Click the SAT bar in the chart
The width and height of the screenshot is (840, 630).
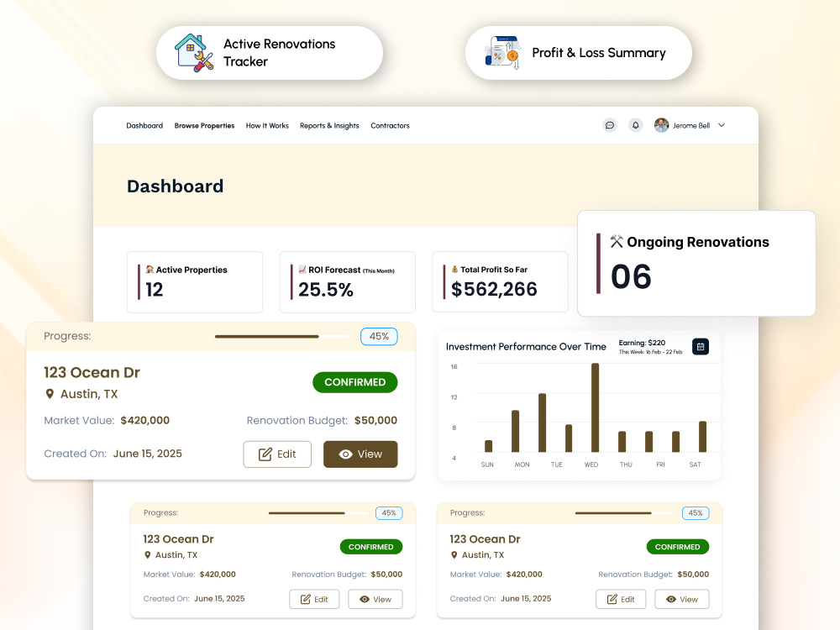pos(702,437)
